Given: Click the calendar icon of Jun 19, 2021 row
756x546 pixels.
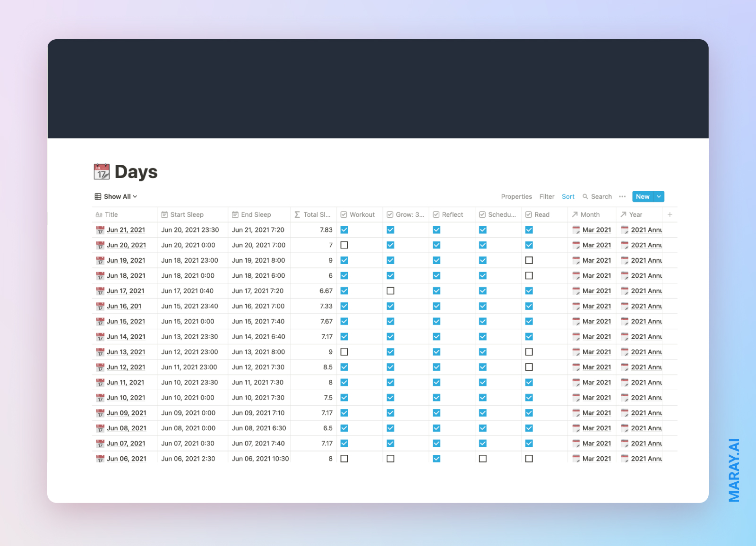Looking at the screenshot, I should pos(100,261).
